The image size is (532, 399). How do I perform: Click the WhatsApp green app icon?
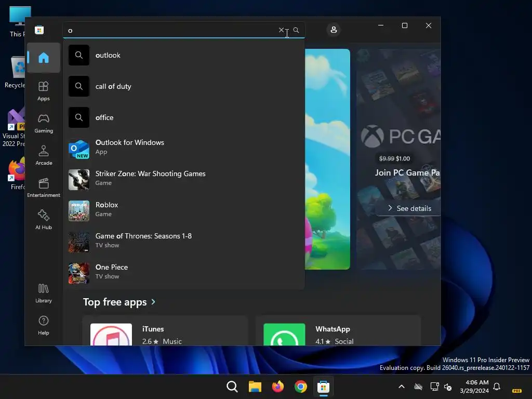(284, 335)
